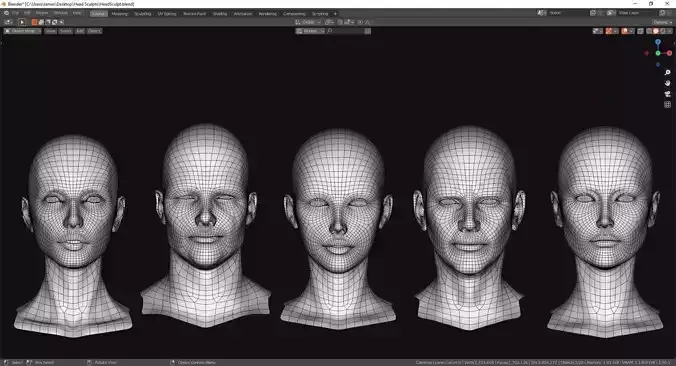Click the blue Z axis on the navigation gizmo
The image size is (676, 366).
click(x=658, y=42)
